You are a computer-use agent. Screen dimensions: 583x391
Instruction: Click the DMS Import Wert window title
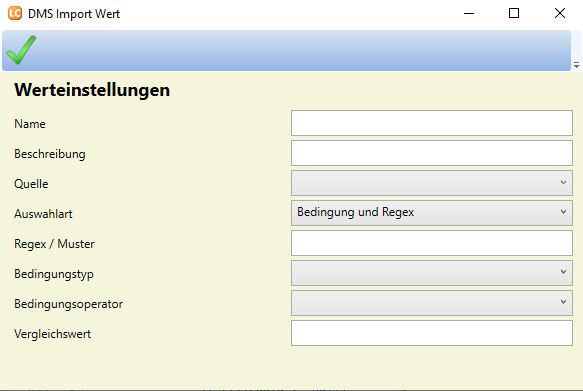[74, 14]
